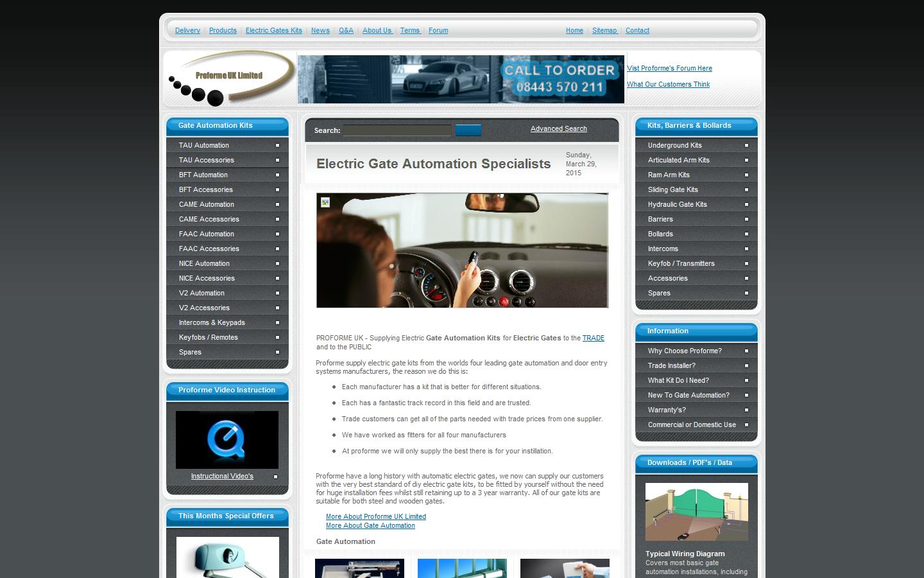Click the Typical Wiring Diagram image
The image size is (924, 578).
tap(696, 512)
